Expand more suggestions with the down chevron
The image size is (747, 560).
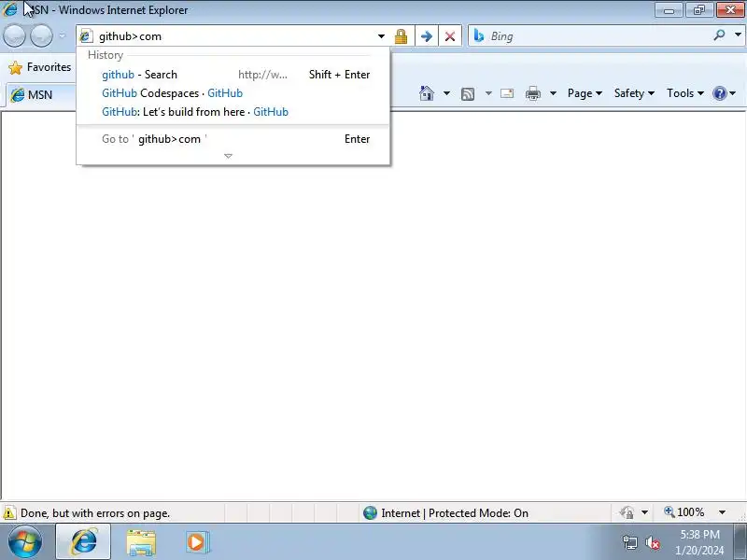tap(228, 156)
